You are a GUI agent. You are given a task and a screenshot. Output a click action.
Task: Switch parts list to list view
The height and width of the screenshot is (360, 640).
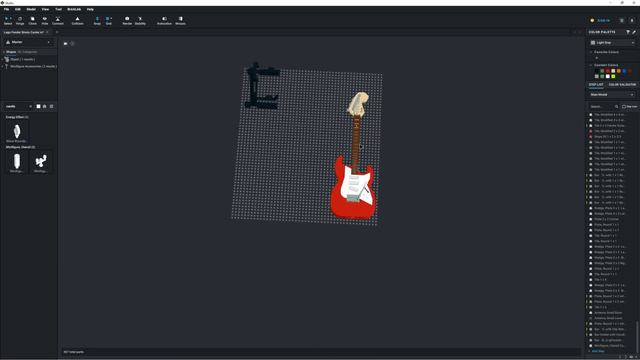coord(51,107)
